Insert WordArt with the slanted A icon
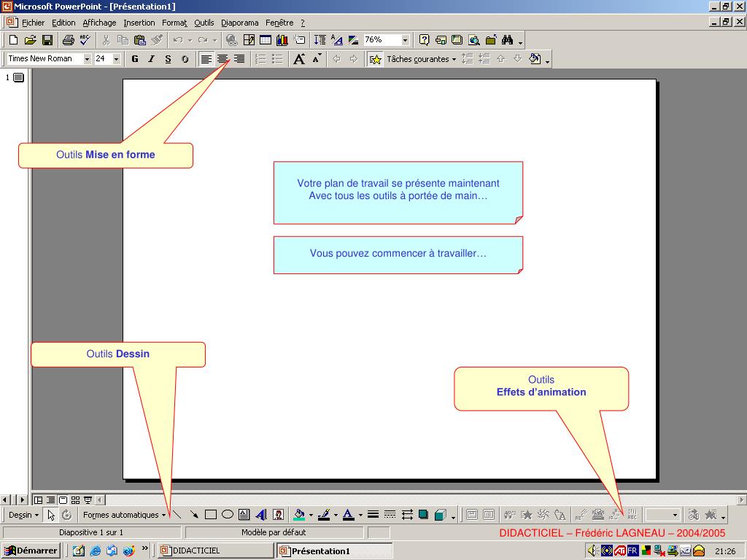 (261, 515)
